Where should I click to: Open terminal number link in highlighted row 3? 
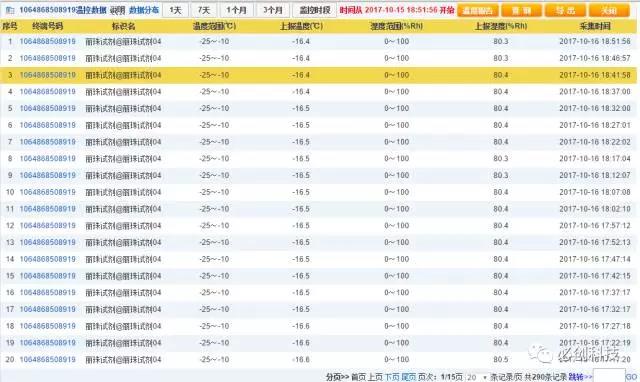click(47, 75)
